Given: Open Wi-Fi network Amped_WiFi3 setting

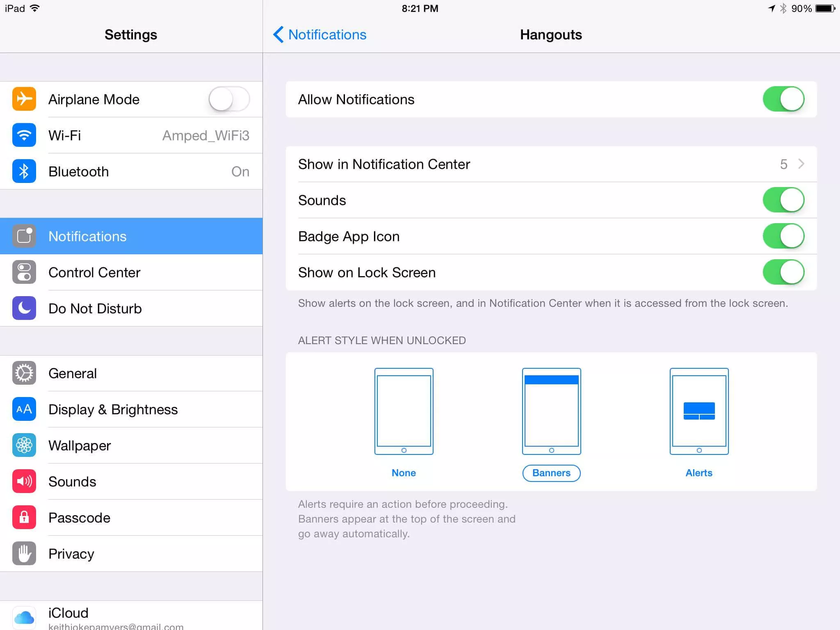Looking at the screenshot, I should click(205, 135).
